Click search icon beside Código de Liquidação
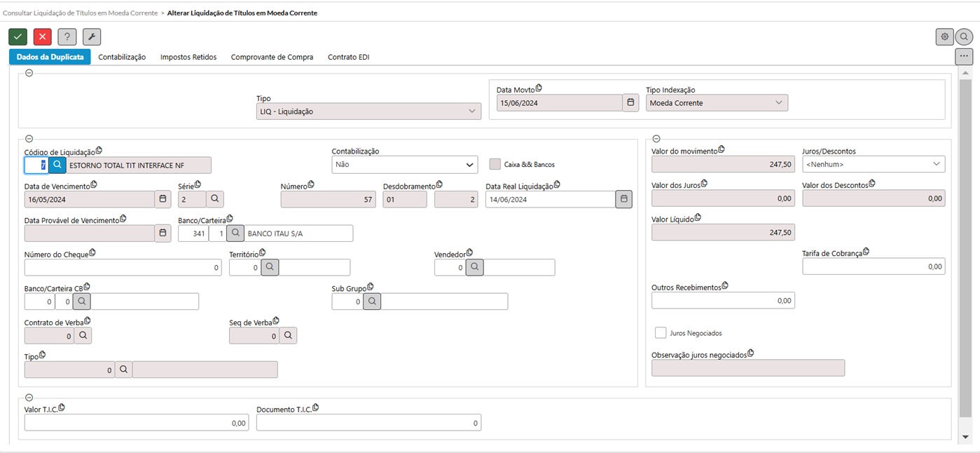The width and height of the screenshot is (980, 453). pos(57,165)
